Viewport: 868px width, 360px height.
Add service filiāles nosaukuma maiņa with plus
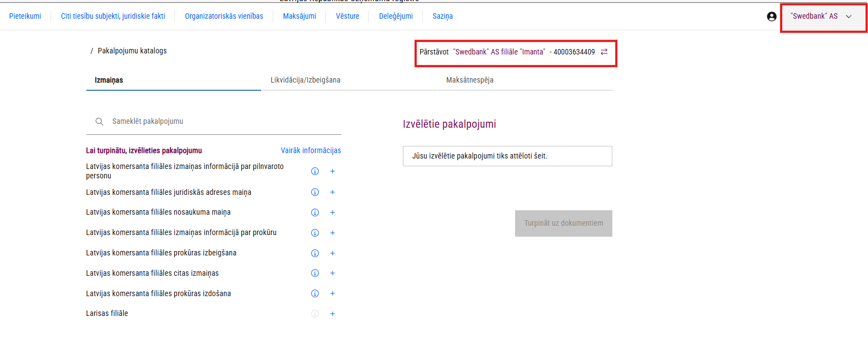(x=333, y=212)
